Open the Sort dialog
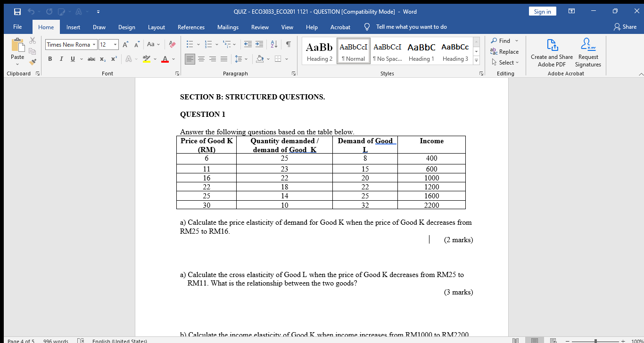The image size is (644, 343). coord(274,44)
